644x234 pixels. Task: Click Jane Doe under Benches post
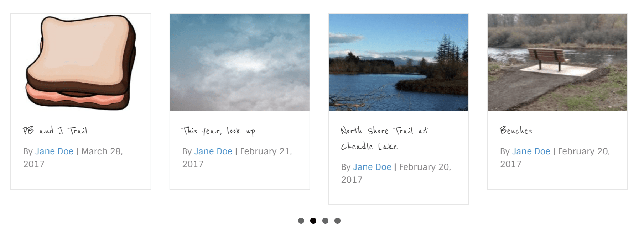pyautogui.click(x=531, y=151)
